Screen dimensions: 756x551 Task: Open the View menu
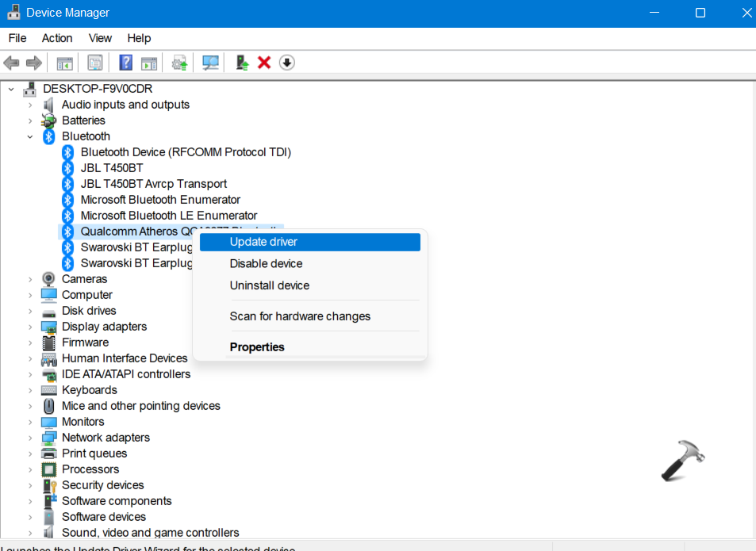pos(100,38)
